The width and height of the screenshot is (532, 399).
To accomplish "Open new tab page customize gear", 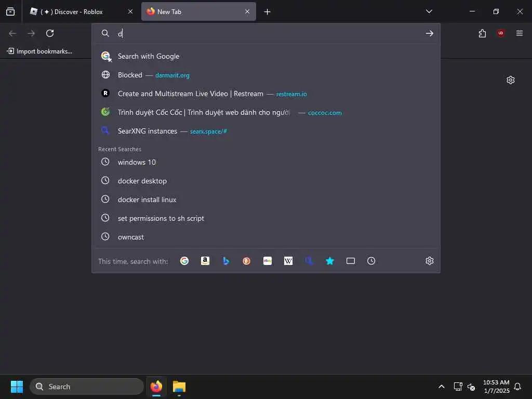I will point(511,80).
